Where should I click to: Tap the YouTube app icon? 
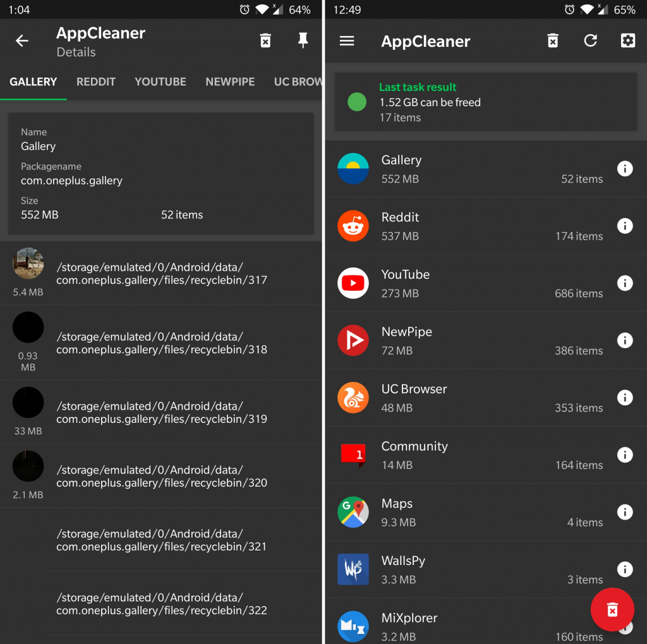point(353,283)
